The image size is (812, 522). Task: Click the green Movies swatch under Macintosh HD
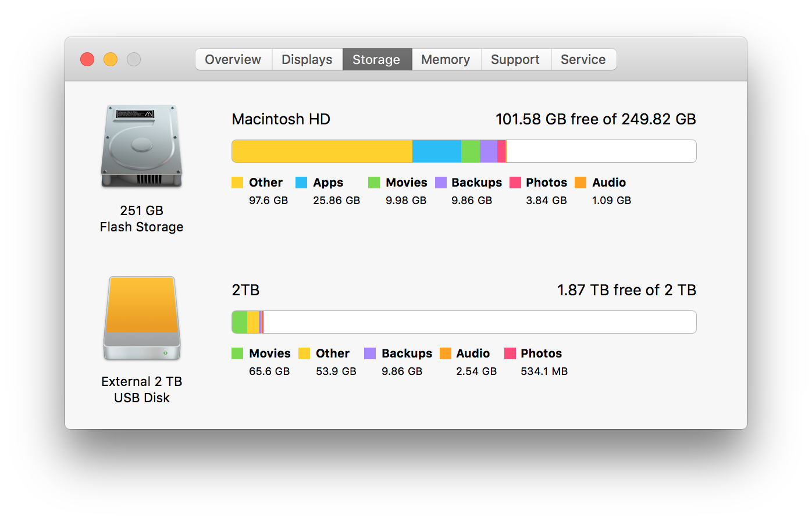[x=374, y=183]
